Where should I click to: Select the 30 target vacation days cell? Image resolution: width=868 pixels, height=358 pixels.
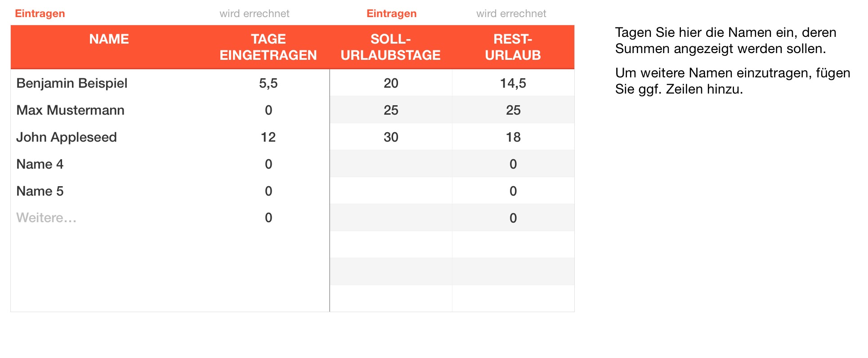click(391, 137)
